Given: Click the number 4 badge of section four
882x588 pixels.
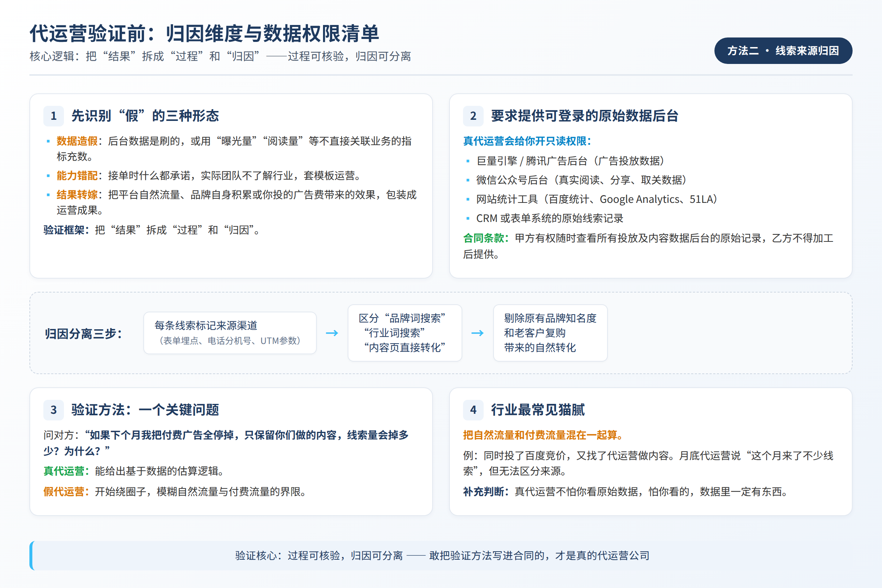Looking at the screenshot, I should click(473, 410).
